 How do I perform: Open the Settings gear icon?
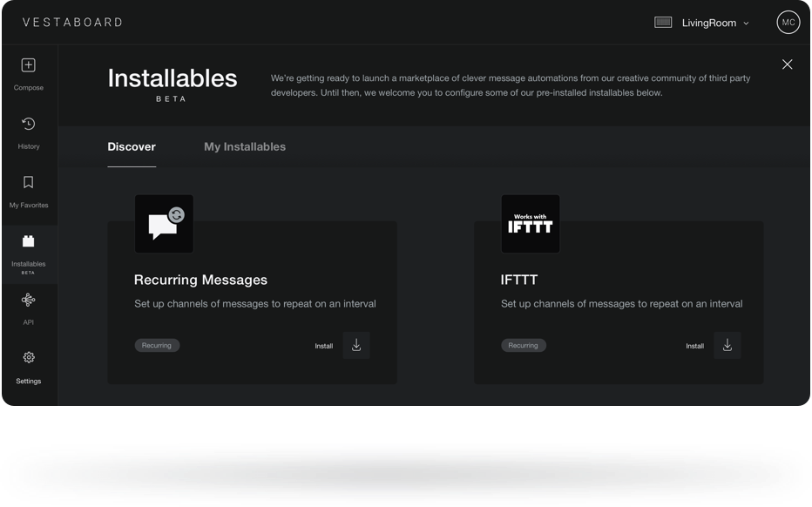29,357
